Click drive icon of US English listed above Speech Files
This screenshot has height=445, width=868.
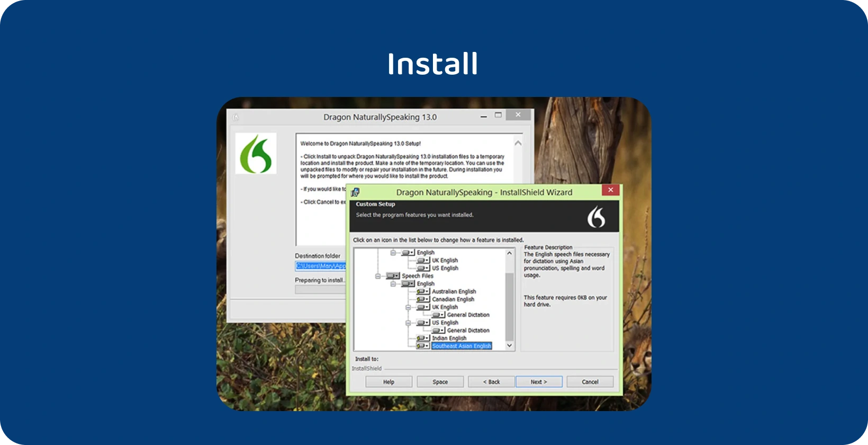423,269
